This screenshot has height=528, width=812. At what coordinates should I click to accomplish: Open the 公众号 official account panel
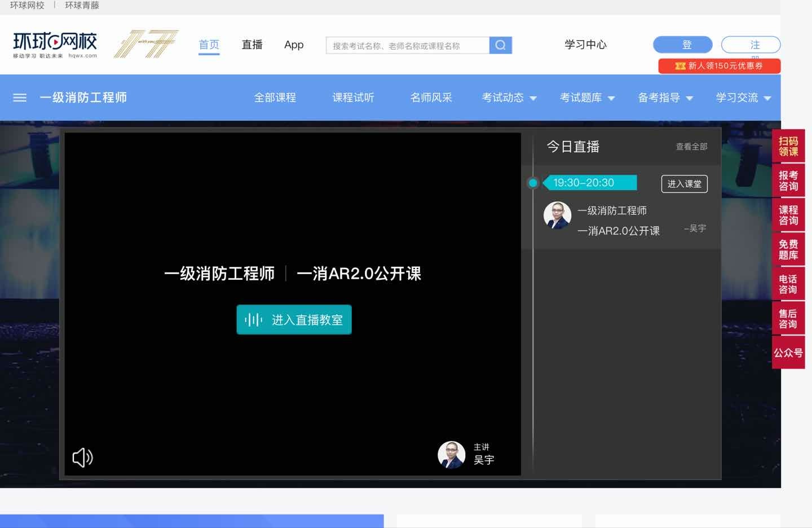788,352
